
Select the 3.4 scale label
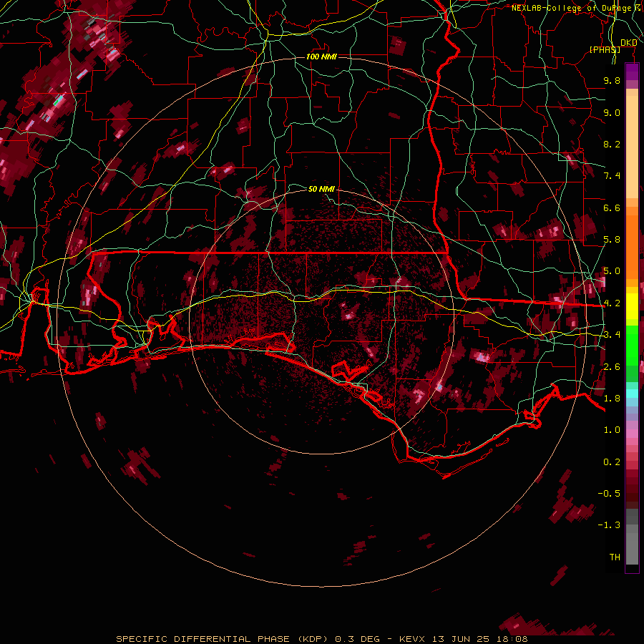tap(612, 335)
